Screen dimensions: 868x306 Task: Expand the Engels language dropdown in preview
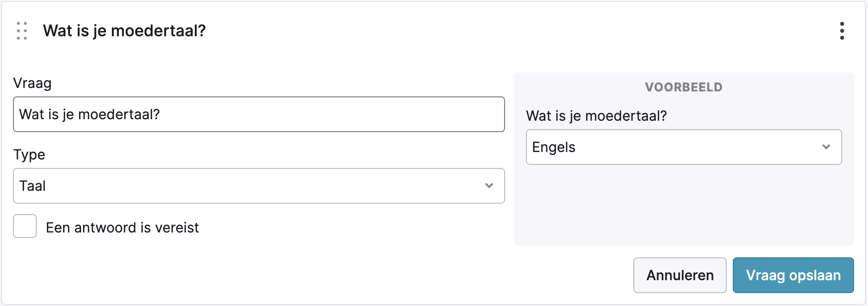(x=684, y=147)
